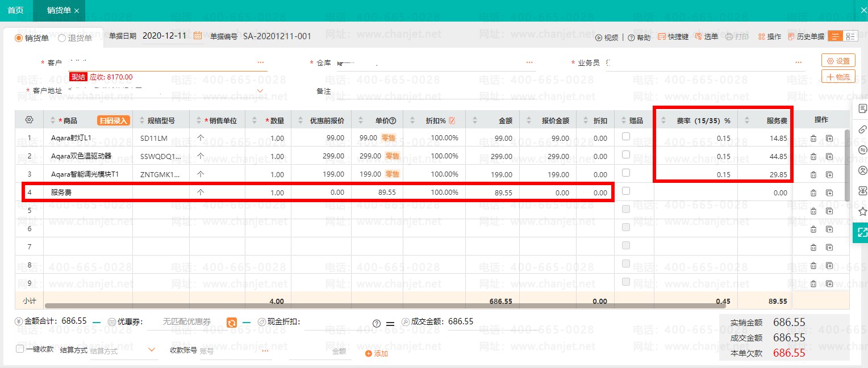
Task: Duplicate row 3 Aqara智能调光模块T1
Action: [829, 174]
